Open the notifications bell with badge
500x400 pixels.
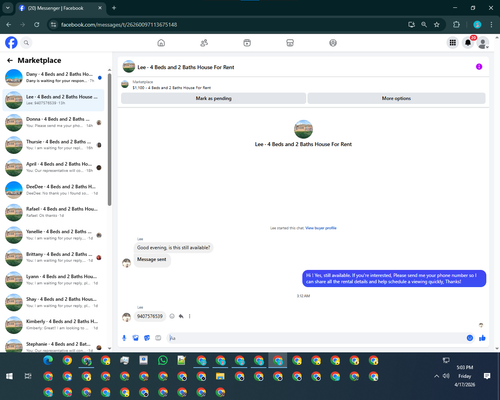click(x=468, y=43)
